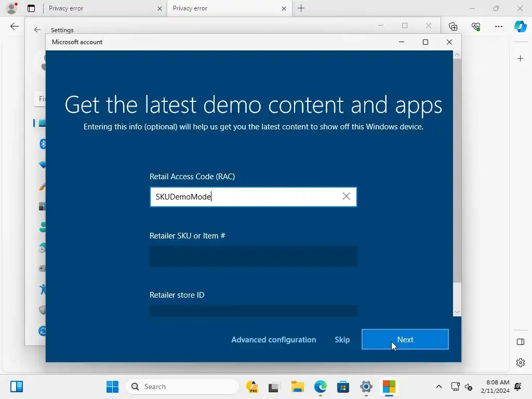532x399 pixels.
Task: Go back in the Settings window
Action: point(37,30)
